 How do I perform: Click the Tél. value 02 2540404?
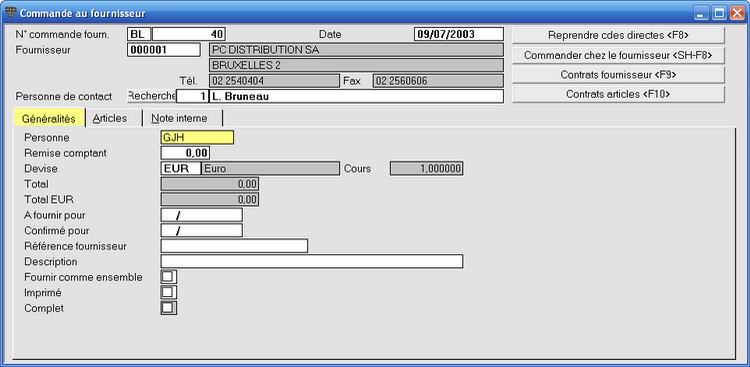[275, 81]
